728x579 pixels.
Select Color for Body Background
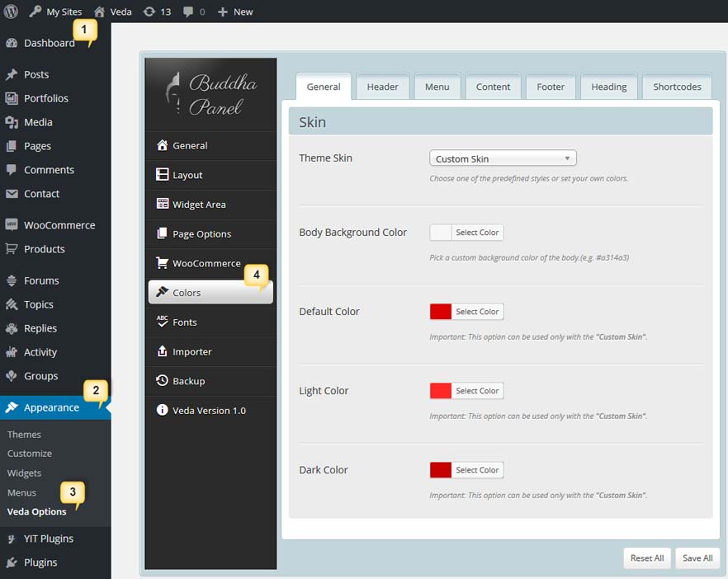(x=477, y=233)
